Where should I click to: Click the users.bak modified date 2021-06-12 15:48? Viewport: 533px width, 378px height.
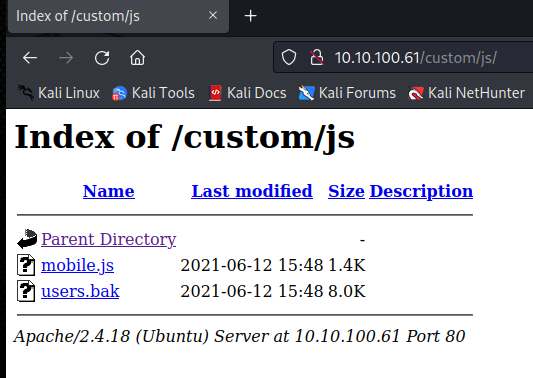coord(252,291)
